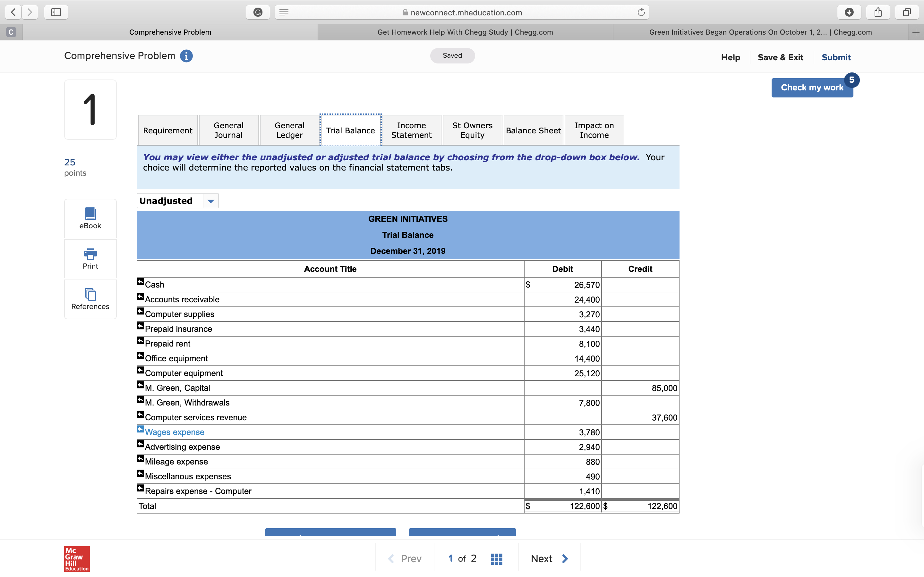The width and height of the screenshot is (924, 577).
Task: Switch to the Balance Sheet tab
Action: pos(533,130)
